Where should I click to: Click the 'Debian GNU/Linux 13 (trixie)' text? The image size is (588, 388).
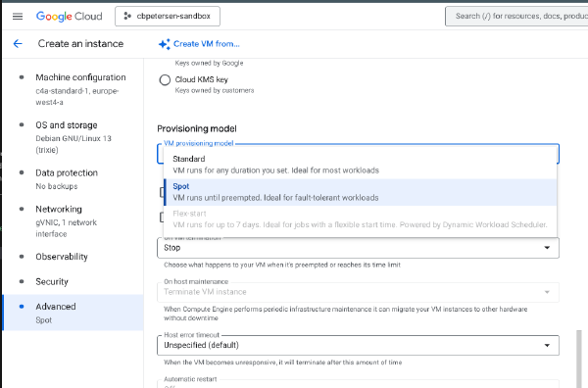(73, 144)
